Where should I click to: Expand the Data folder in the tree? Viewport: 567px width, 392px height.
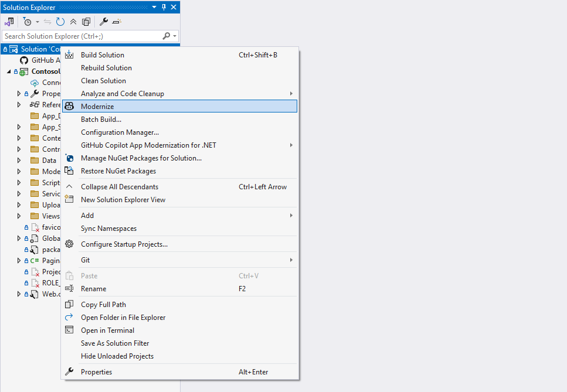pos(18,160)
